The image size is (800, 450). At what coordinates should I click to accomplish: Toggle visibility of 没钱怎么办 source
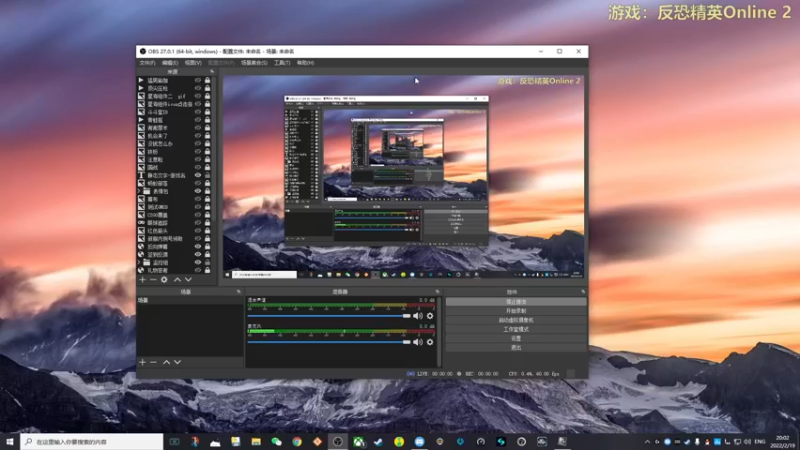click(198, 143)
